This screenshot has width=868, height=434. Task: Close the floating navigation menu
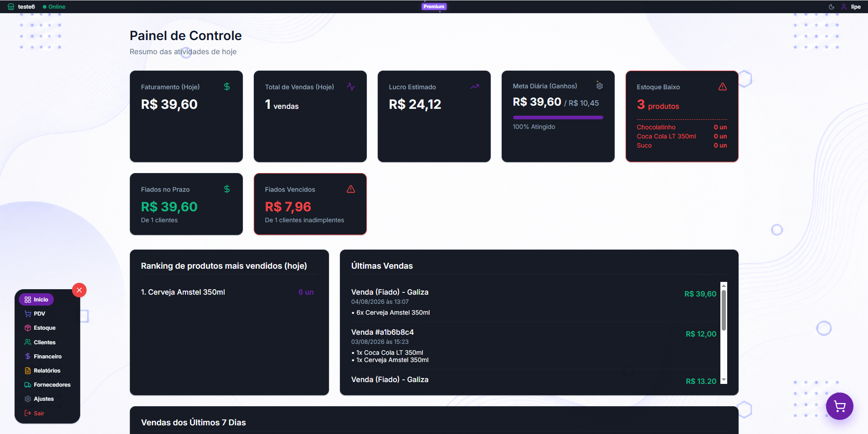click(x=79, y=290)
